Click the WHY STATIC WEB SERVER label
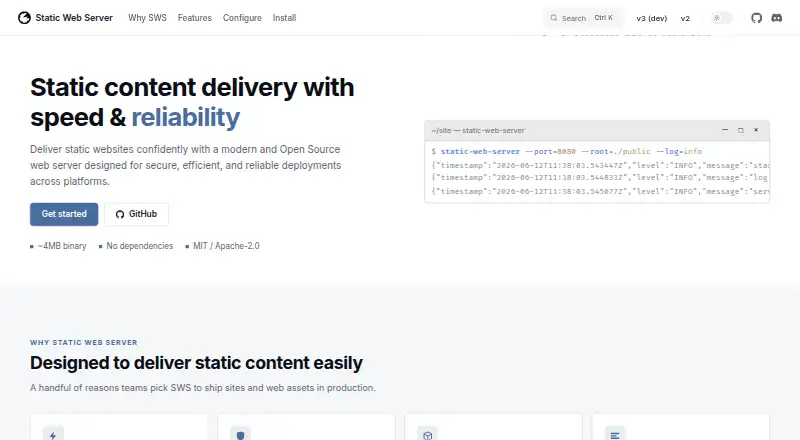The width and height of the screenshot is (800, 440). click(x=84, y=343)
